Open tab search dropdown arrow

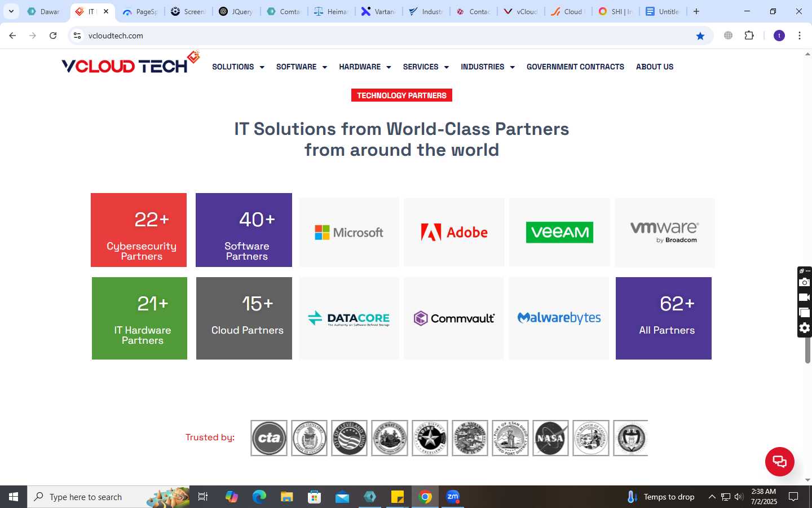pyautogui.click(x=11, y=11)
